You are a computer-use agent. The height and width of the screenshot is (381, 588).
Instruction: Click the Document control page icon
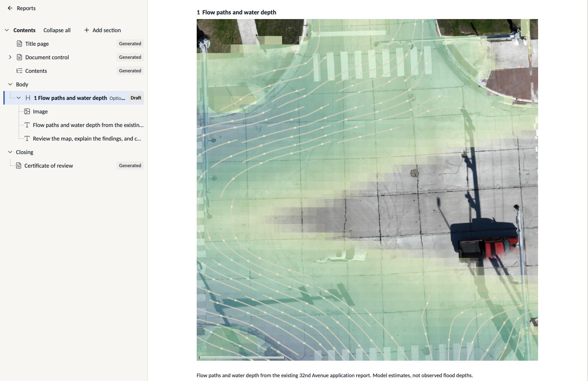[x=19, y=57]
